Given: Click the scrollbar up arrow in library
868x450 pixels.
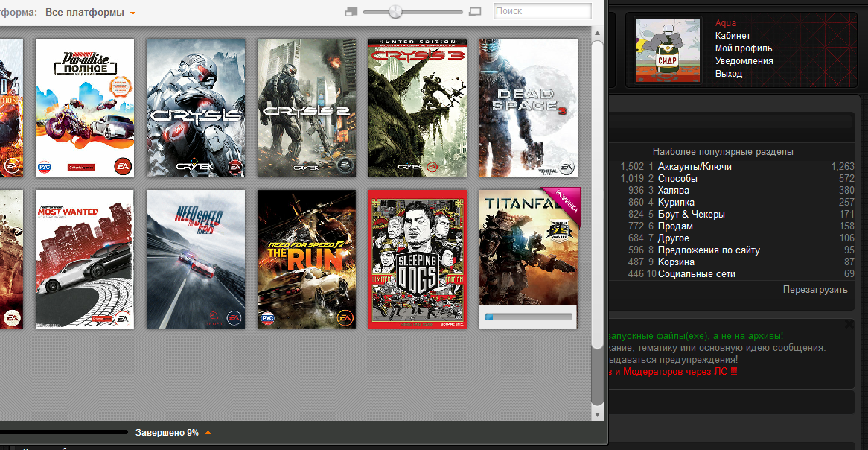Looking at the screenshot, I should pos(597,34).
